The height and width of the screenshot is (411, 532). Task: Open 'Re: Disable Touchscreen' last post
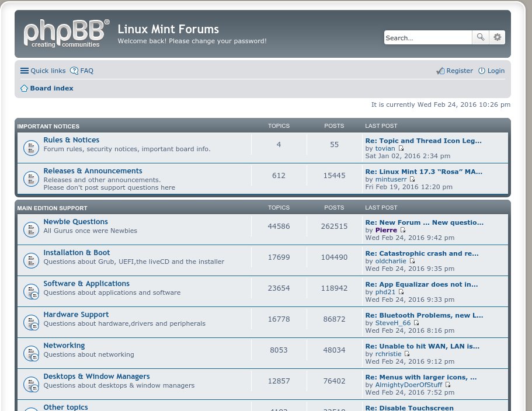tap(409, 407)
